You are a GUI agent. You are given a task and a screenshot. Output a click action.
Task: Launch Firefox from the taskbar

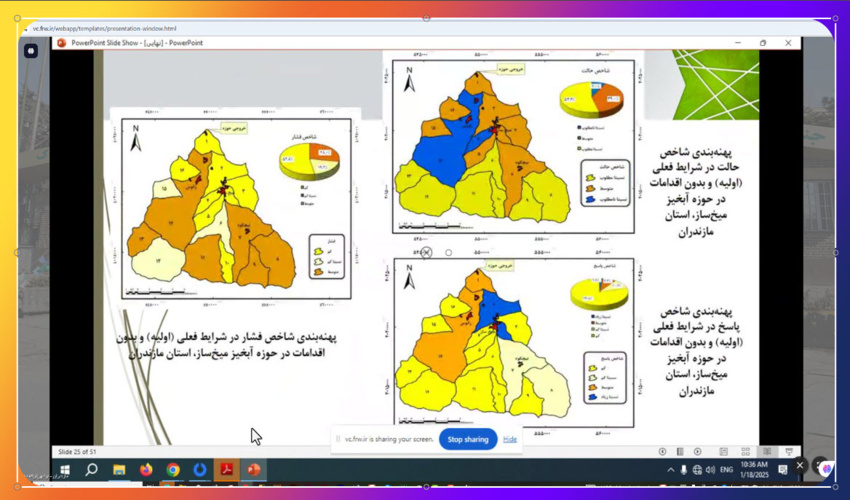[146, 470]
